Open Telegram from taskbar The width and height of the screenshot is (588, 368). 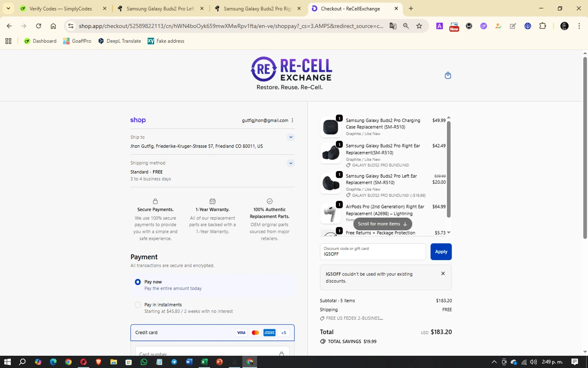[x=174, y=362]
